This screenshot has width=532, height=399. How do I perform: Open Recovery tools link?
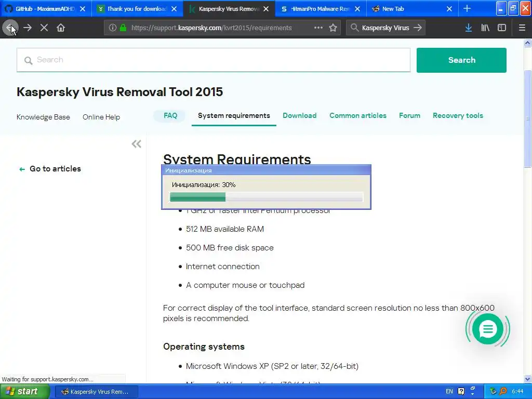tap(458, 116)
